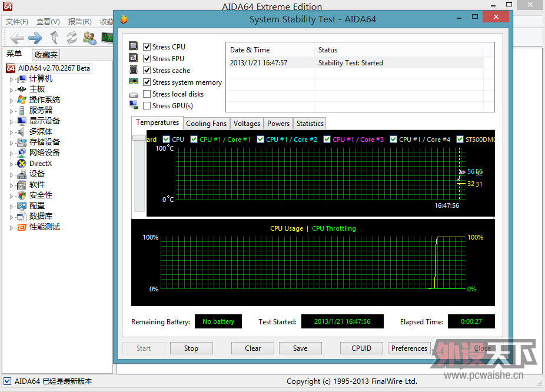This screenshot has width=545, height=392.
Task: Expand the 主板 tree node
Action: pyautogui.click(x=11, y=90)
